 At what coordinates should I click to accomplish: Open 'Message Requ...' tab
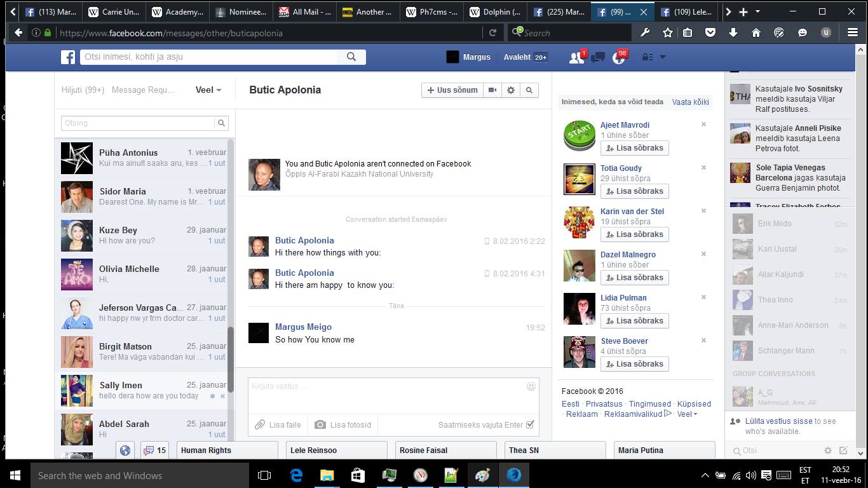coord(143,90)
